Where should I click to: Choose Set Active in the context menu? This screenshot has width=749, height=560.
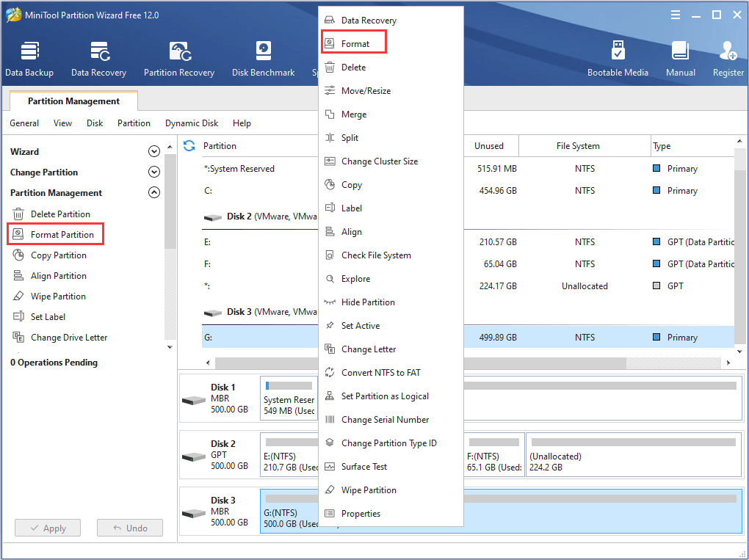tap(391, 326)
